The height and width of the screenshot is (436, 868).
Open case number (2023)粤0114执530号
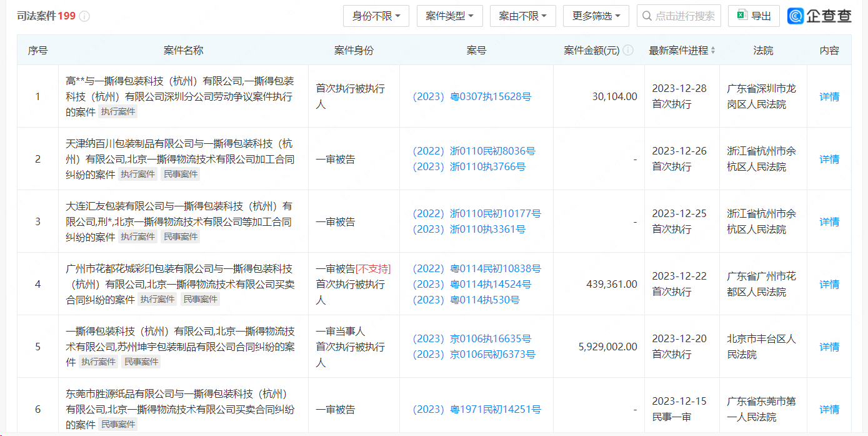pos(466,300)
